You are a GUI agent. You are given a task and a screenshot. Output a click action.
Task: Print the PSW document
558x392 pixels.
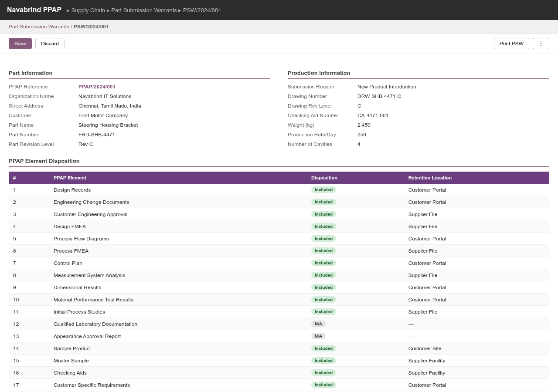tap(511, 44)
